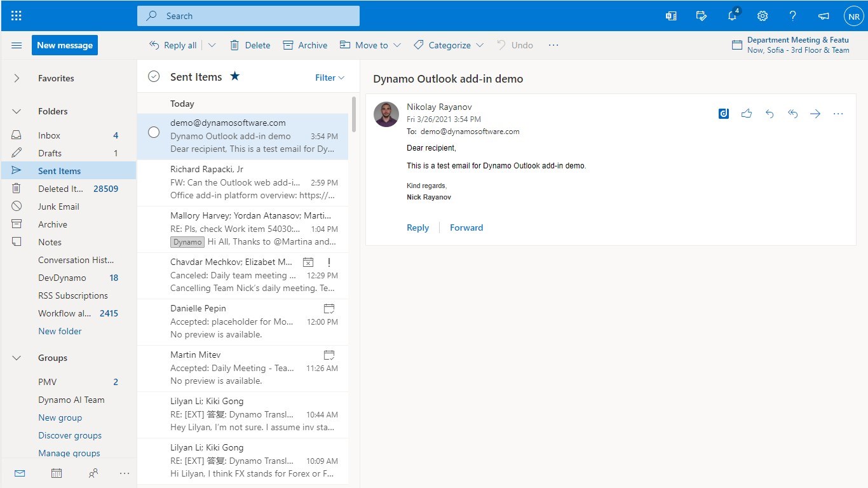This screenshot has height=488, width=868.
Task: Click the notifications bell icon
Action: tap(732, 16)
